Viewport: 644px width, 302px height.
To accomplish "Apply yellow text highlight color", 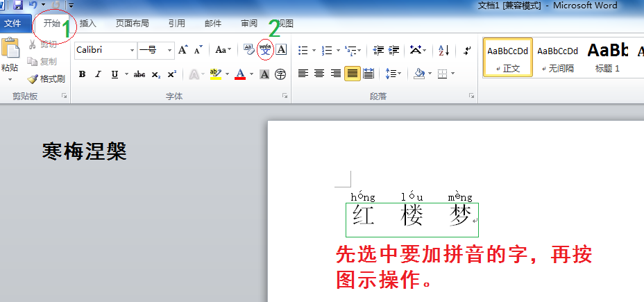I will (216, 74).
